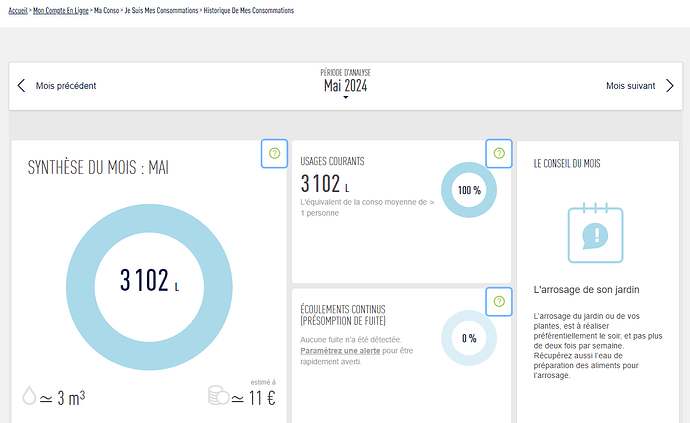
Task: Click the calendar alert icon in Conseil du mois
Action: pos(596,233)
